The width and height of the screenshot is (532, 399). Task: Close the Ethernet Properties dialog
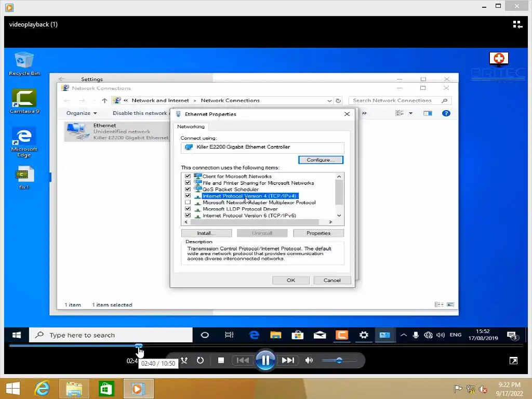click(347, 114)
